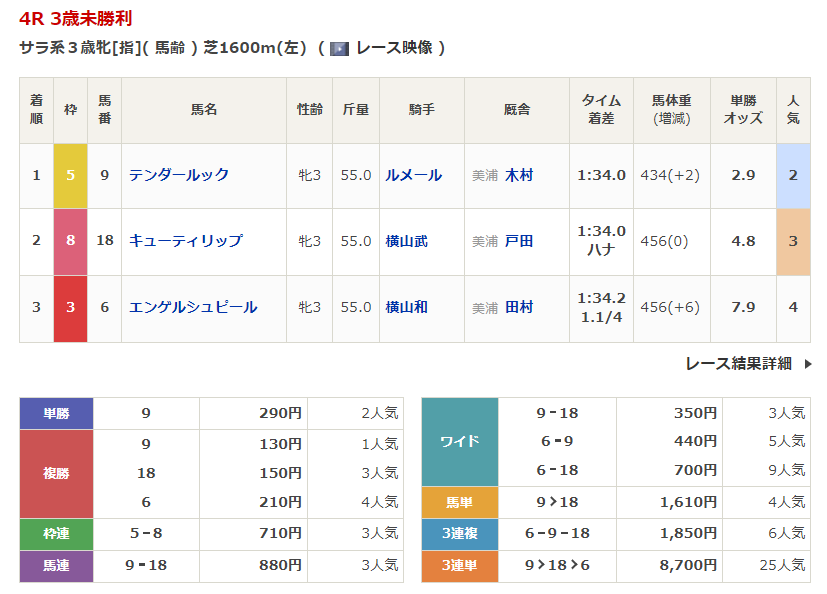This screenshot has height=594, width=827.
Task: Open the レース映像 race video link
Action: 394,48
